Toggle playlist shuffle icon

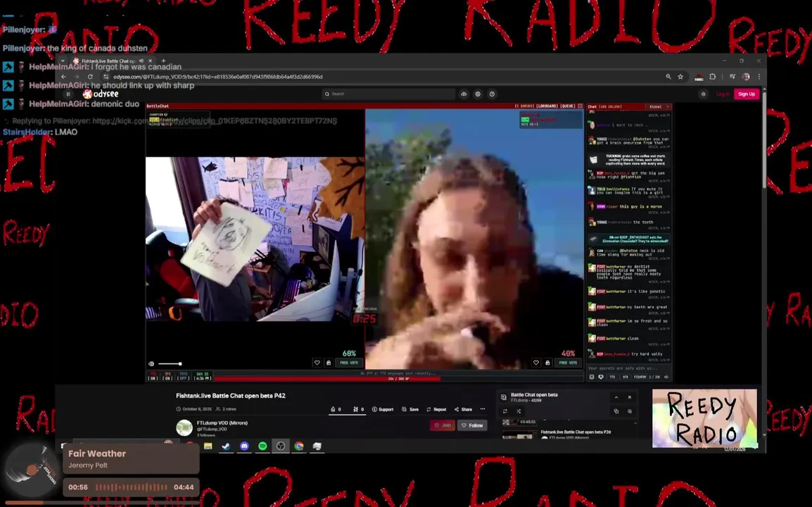(519, 411)
